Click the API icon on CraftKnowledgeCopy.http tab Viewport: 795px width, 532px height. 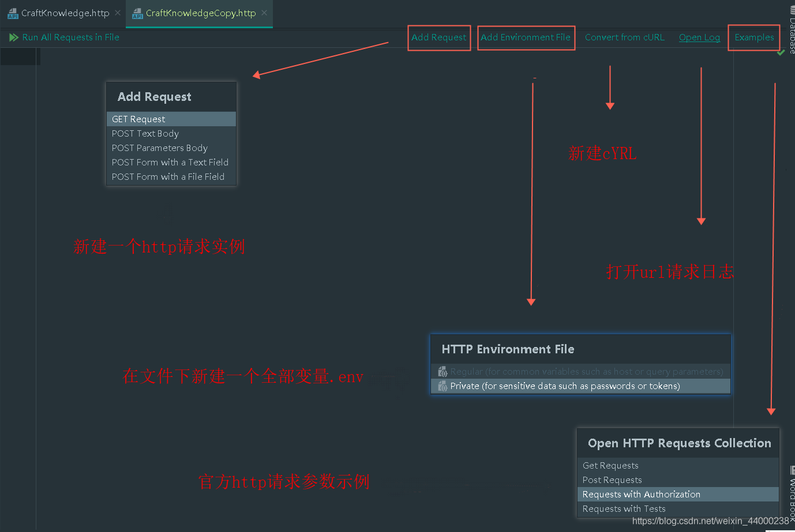pos(138,13)
